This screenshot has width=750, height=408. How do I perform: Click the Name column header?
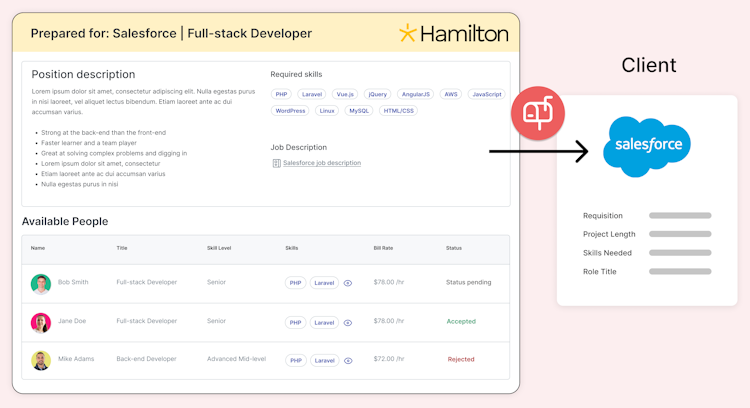[38, 248]
